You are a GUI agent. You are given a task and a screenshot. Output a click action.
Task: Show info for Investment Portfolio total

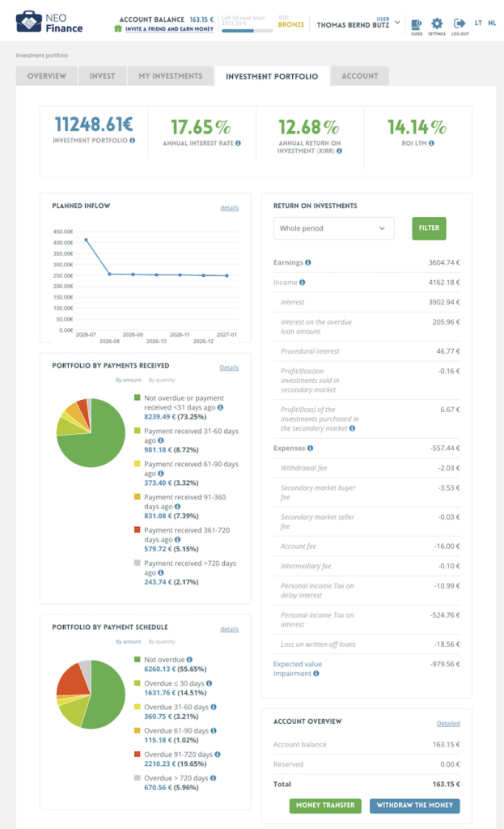132,141
